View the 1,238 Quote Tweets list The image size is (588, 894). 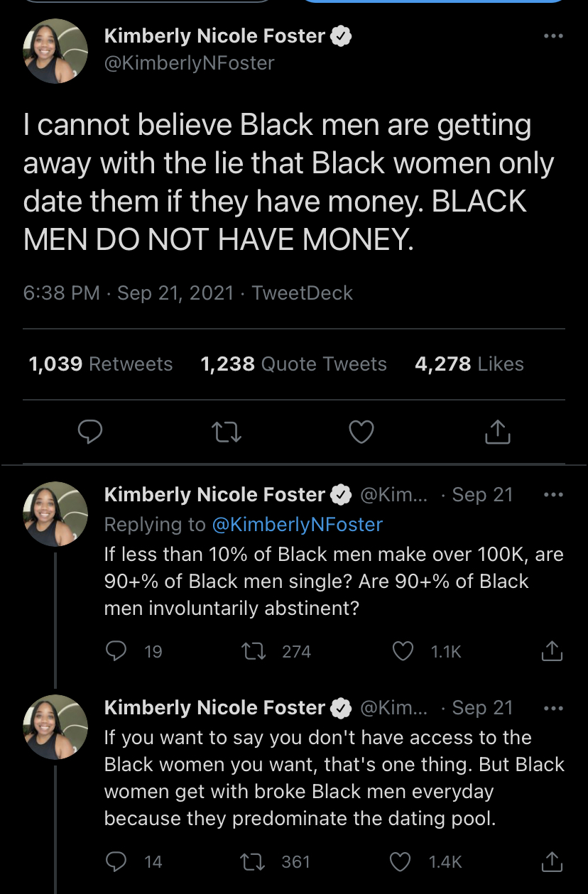[x=294, y=364]
